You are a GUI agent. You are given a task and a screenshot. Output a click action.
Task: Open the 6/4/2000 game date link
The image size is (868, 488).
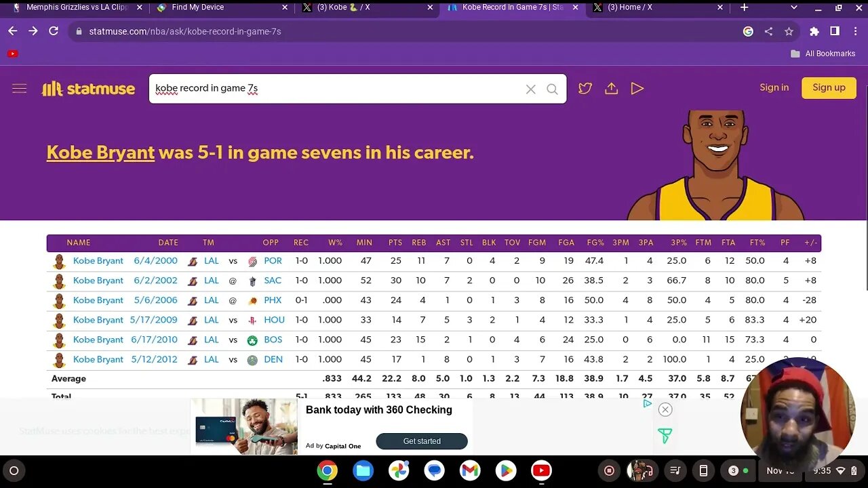click(155, 261)
